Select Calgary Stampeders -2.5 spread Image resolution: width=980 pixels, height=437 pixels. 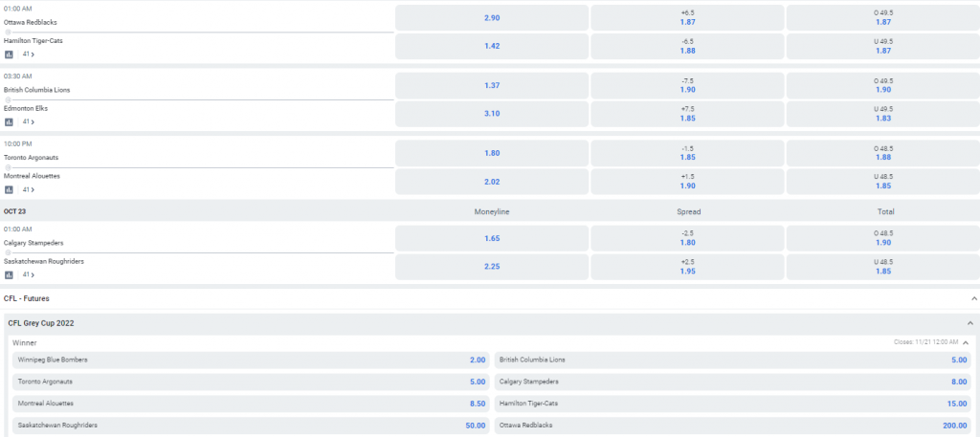(x=687, y=238)
